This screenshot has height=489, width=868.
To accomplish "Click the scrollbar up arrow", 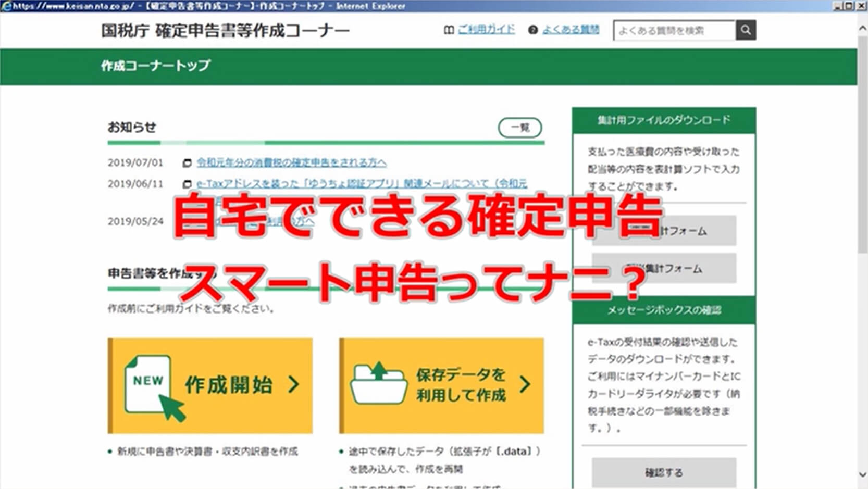I will click(862, 29).
